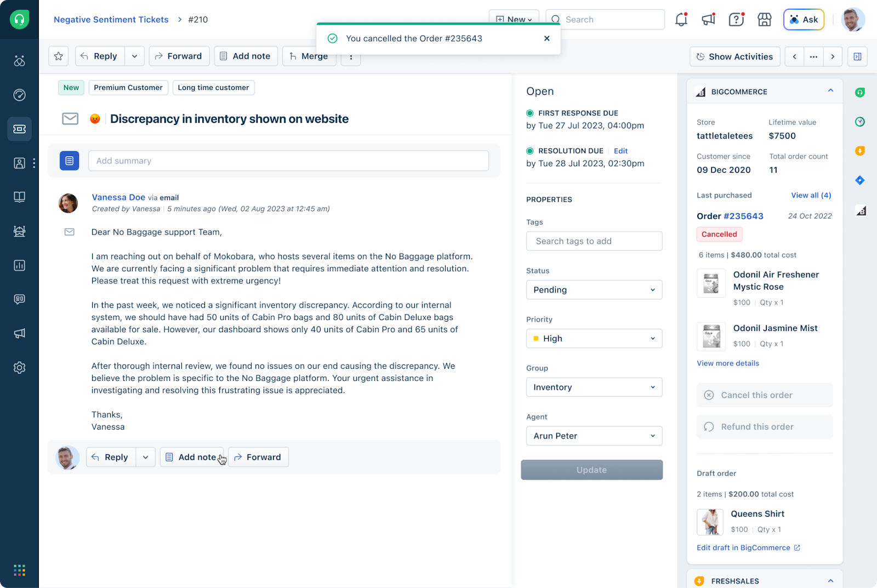Viewport: 877px width, 588px height.
Task: Open the Solutions book icon in sidebar
Action: tap(19, 197)
